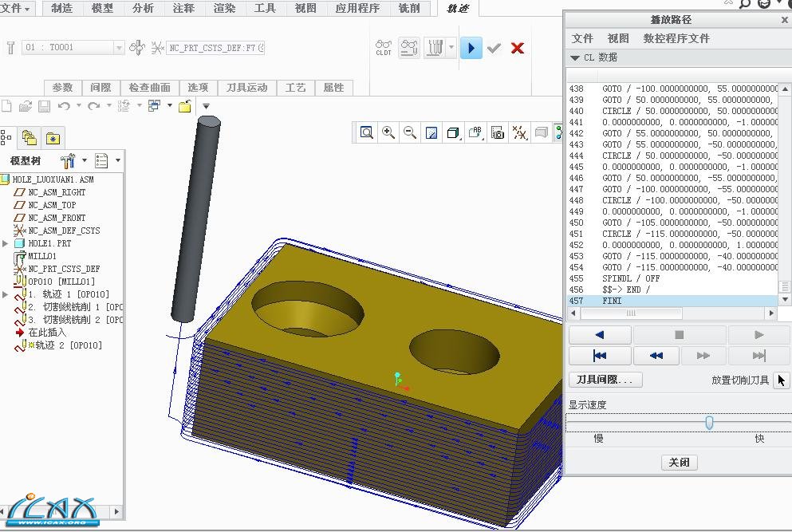Toggle the datum display filter icon
This screenshot has width=792, height=532.
pos(519,132)
